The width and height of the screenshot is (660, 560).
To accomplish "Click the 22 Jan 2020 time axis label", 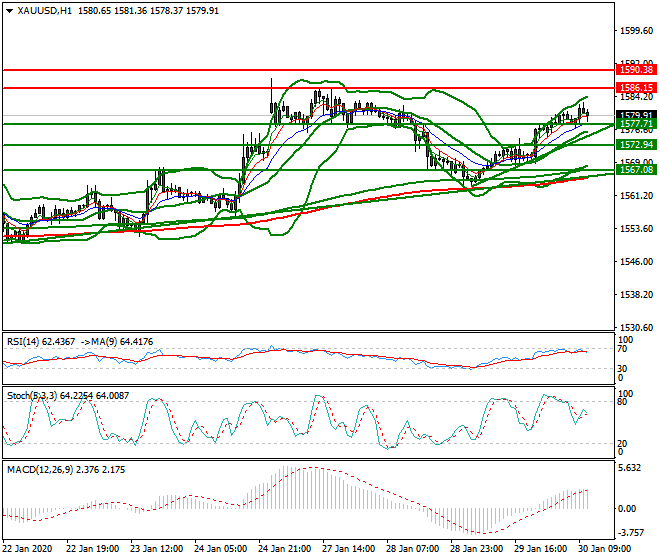I will point(27,549).
